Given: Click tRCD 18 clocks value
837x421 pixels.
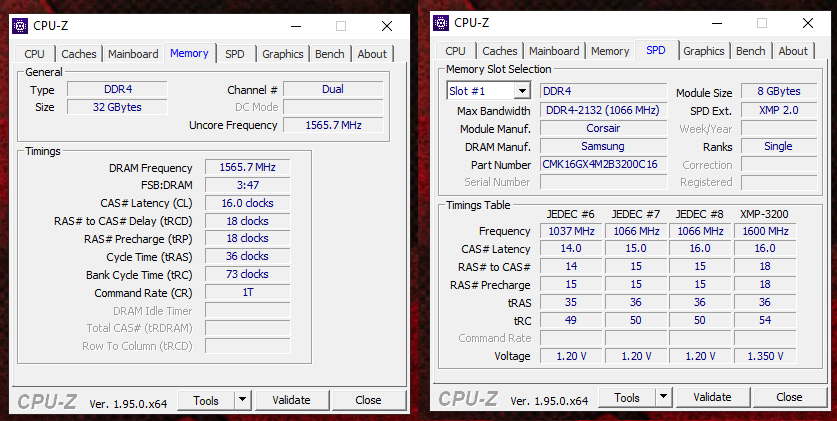Looking at the screenshot, I should click(248, 221).
